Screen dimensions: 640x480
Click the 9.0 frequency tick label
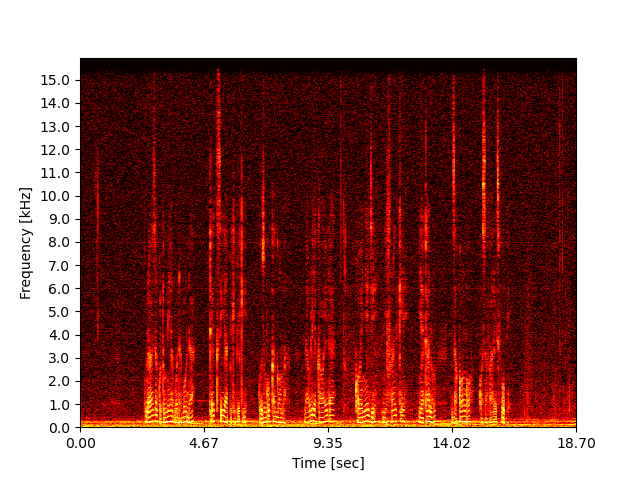tap(59, 220)
